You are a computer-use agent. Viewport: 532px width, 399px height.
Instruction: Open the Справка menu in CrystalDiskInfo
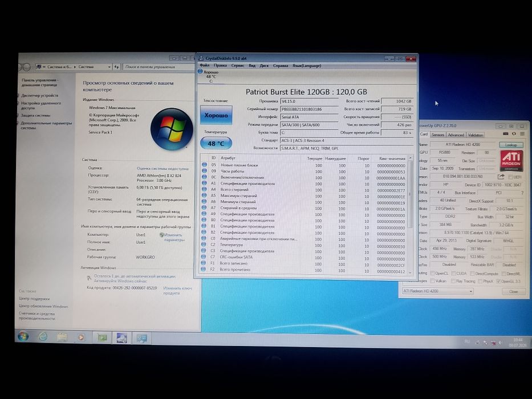[280, 66]
